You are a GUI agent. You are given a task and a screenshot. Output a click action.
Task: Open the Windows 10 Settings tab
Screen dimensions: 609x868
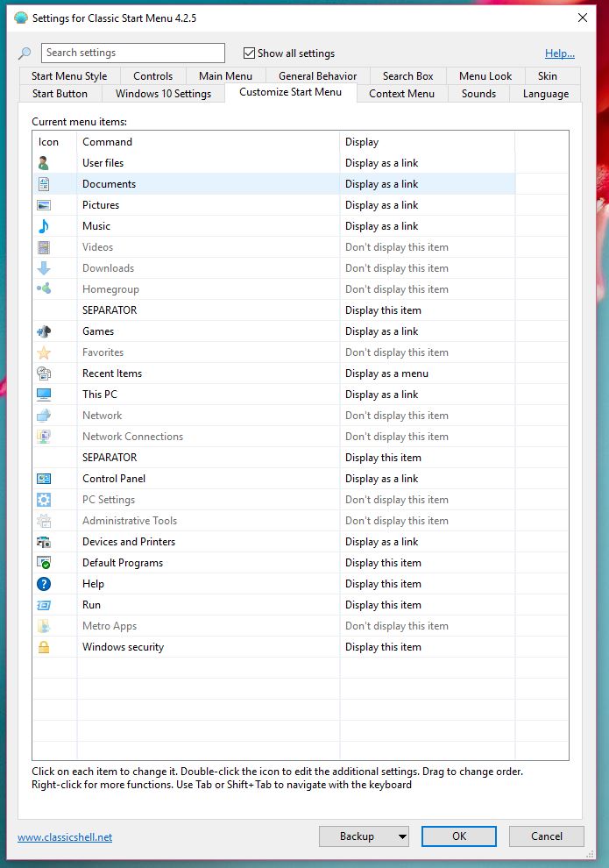tap(163, 94)
